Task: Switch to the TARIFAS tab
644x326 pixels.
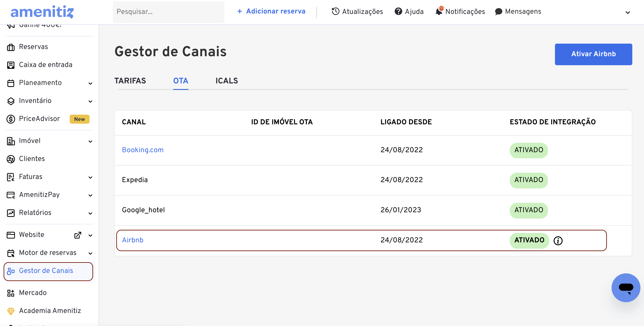Action: [x=130, y=81]
